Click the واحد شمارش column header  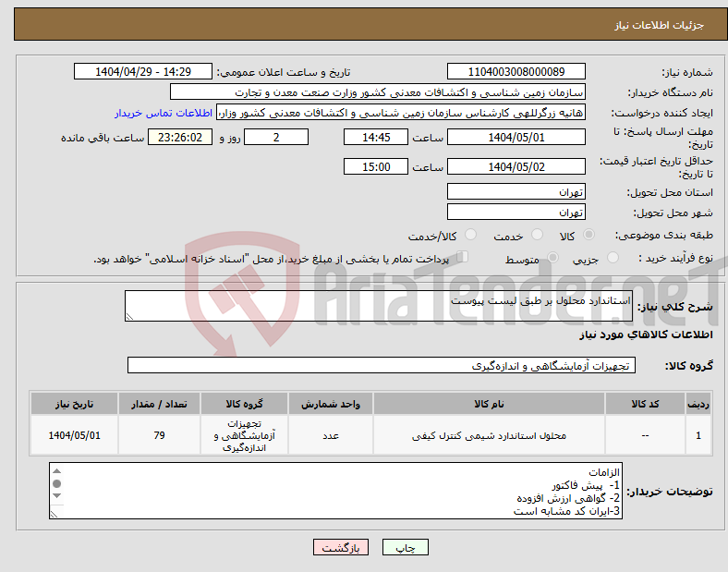click(x=331, y=404)
